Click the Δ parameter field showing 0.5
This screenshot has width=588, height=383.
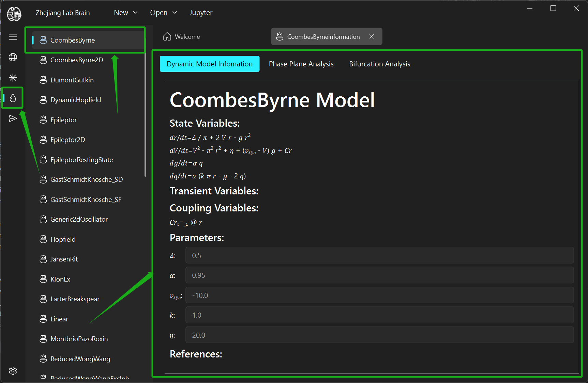(x=379, y=255)
